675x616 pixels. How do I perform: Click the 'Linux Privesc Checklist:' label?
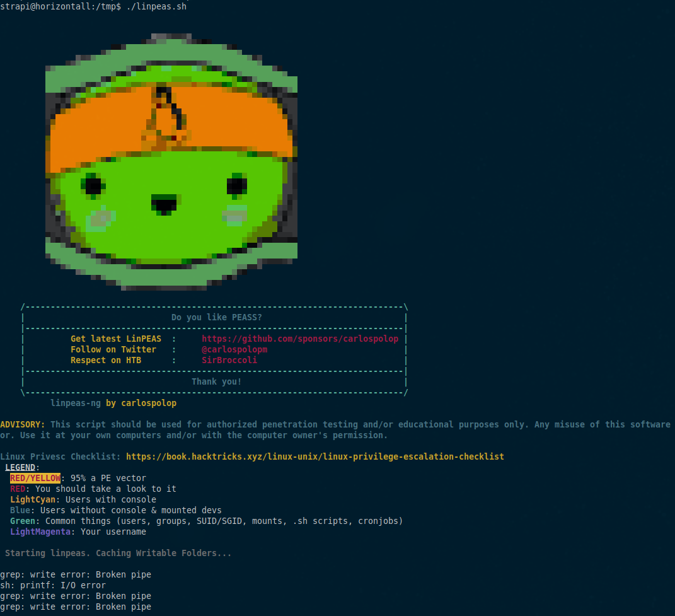click(x=61, y=456)
